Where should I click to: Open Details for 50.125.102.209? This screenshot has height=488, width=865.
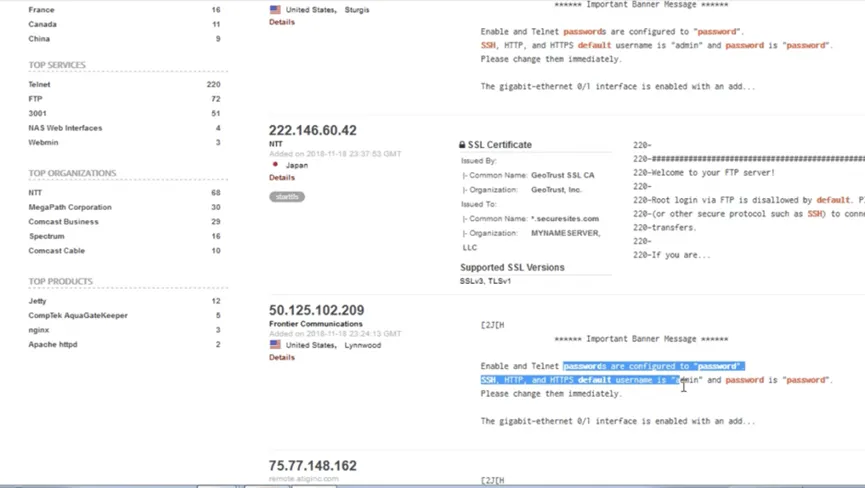pyautogui.click(x=282, y=357)
